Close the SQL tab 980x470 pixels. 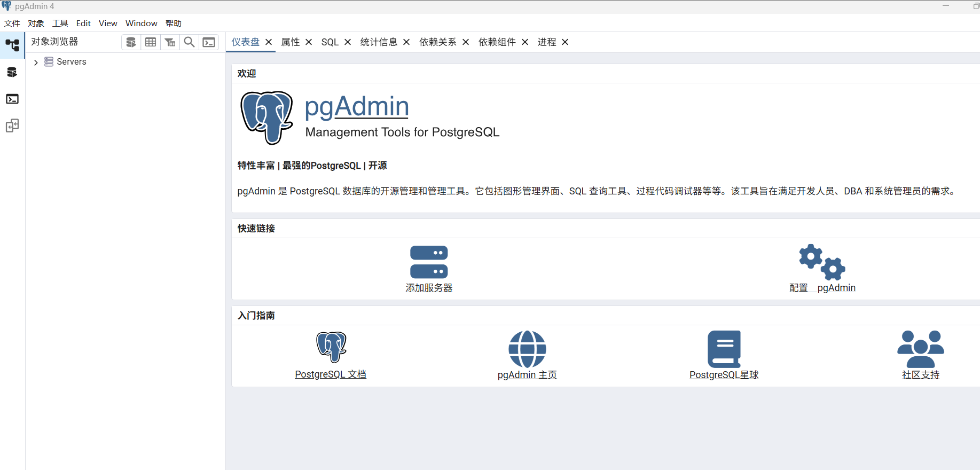pyautogui.click(x=348, y=42)
